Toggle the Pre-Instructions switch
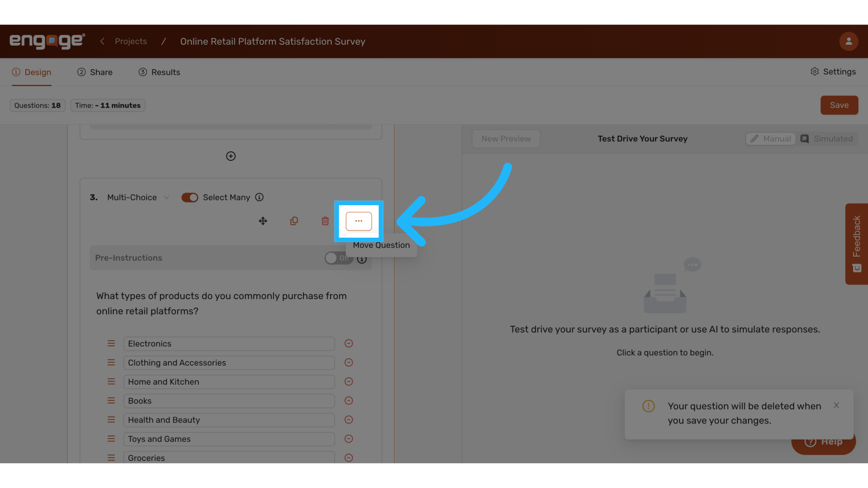Image resolution: width=868 pixels, height=488 pixels. point(339,258)
